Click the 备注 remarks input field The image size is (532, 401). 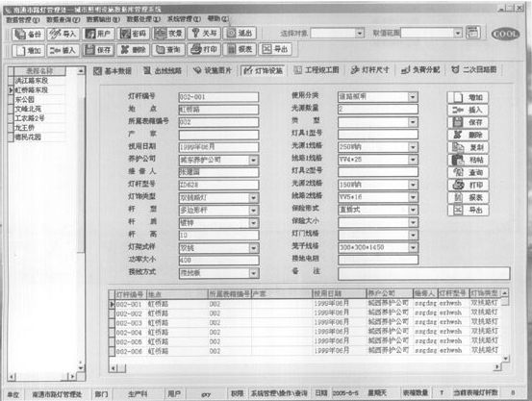423,273
